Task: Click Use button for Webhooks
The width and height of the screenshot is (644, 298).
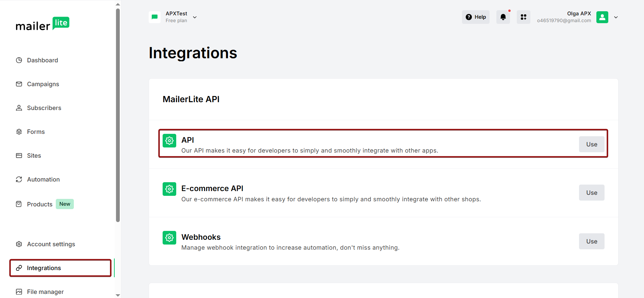Action: 592,241
